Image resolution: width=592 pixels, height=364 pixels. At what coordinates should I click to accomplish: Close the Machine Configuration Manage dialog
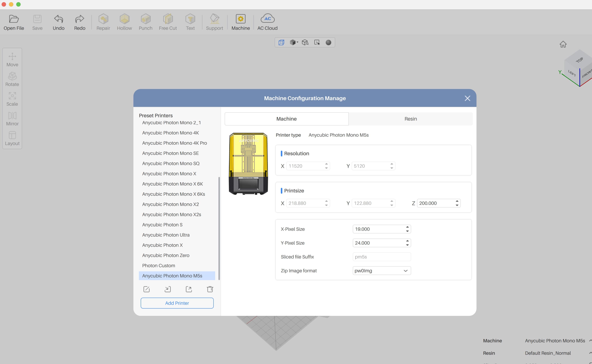point(467,98)
